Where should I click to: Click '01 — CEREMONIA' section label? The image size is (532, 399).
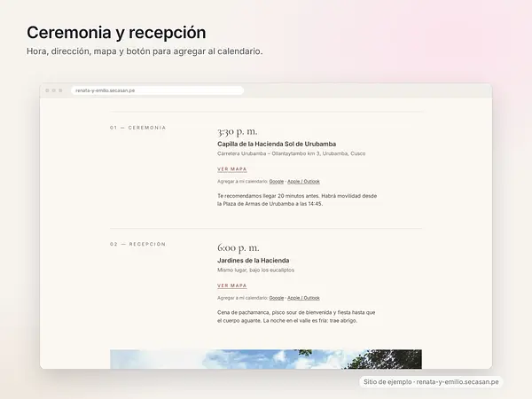point(137,128)
